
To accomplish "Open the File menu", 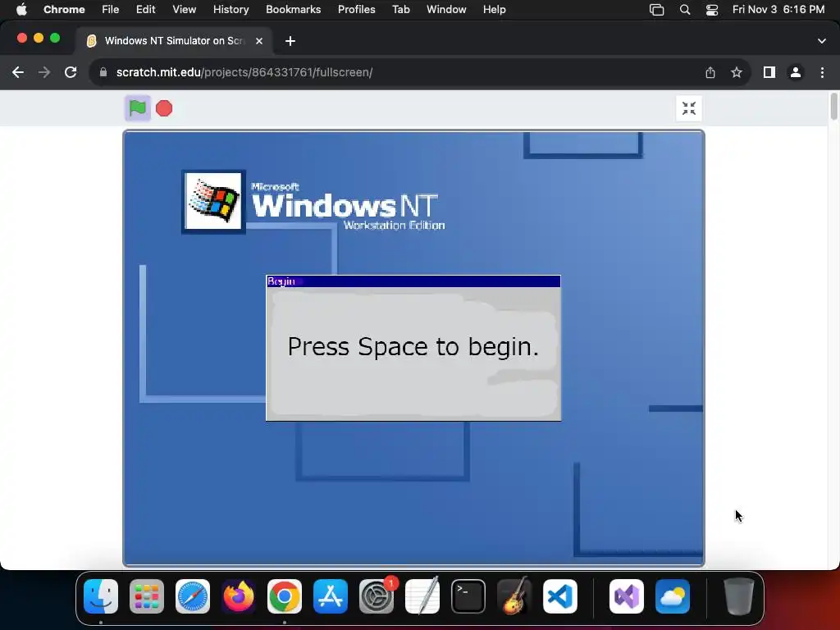I will tap(111, 10).
